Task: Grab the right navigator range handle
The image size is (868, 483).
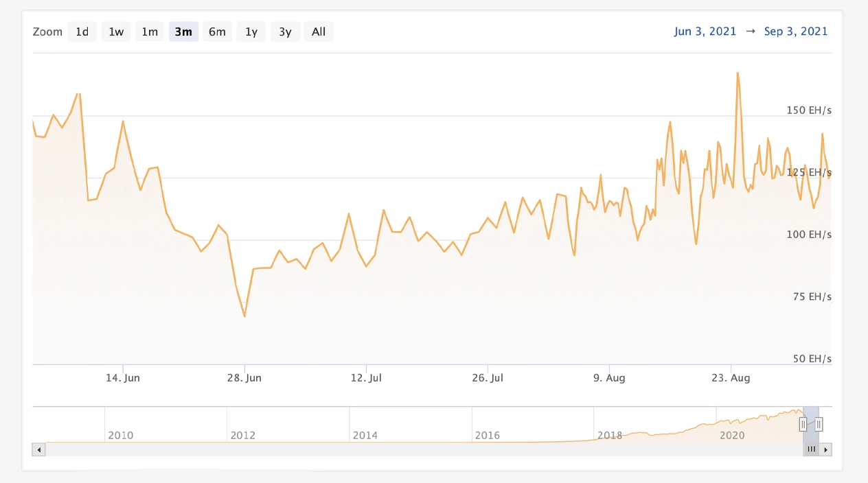Action: tap(819, 425)
